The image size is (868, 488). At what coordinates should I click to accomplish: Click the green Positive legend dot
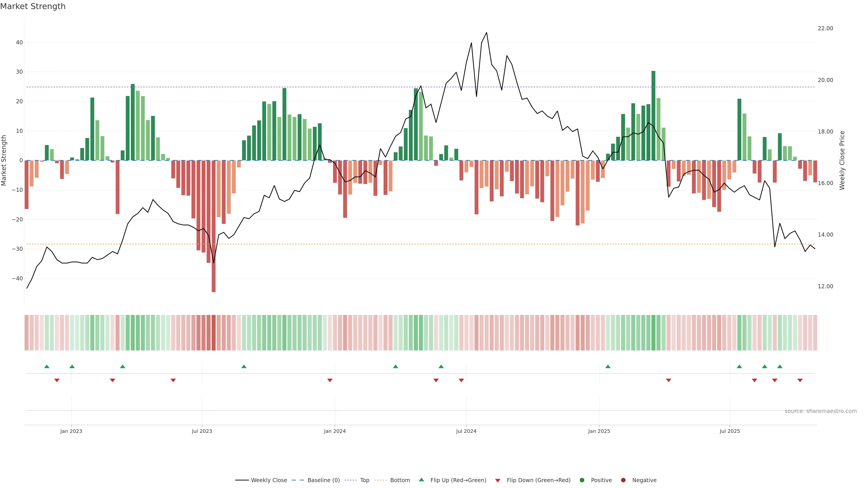(x=582, y=480)
